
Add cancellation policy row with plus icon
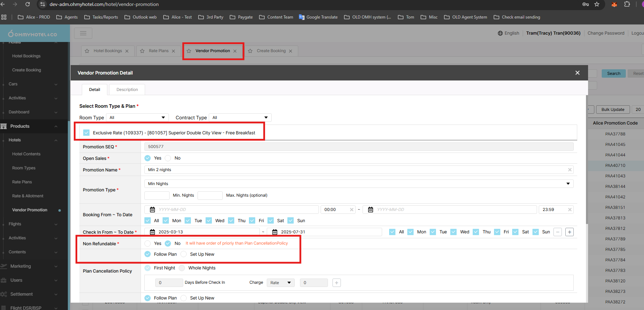(337, 283)
